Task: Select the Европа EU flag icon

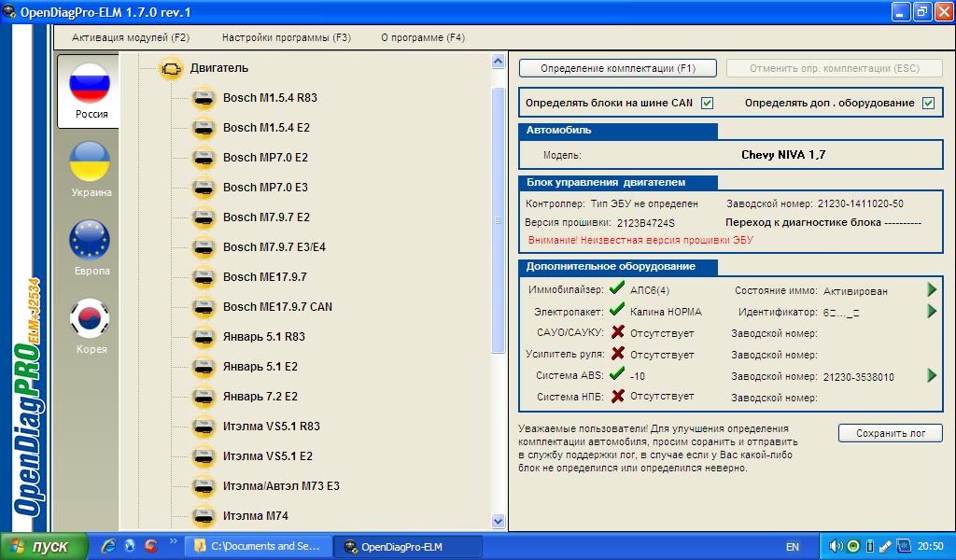Action: click(x=90, y=240)
